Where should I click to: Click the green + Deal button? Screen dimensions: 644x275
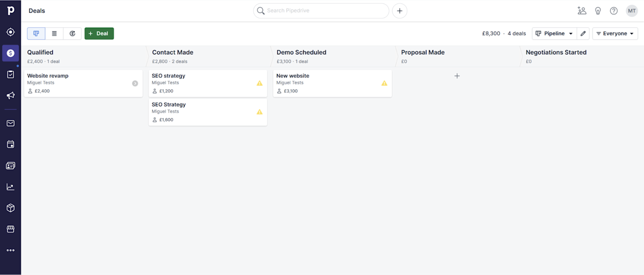[99, 34]
